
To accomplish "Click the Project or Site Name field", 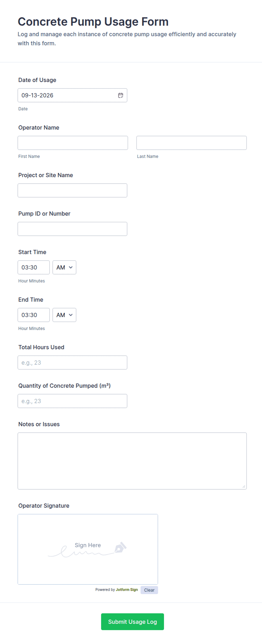I will coord(72,190).
